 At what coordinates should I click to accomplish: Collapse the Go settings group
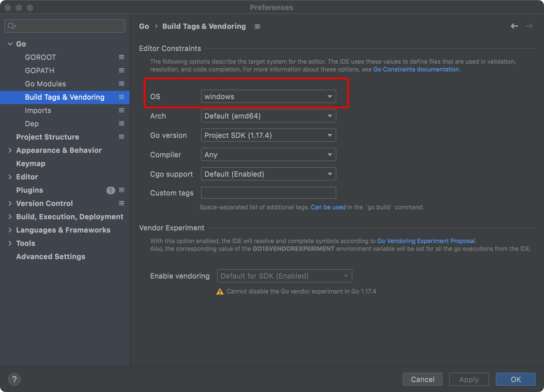10,44
